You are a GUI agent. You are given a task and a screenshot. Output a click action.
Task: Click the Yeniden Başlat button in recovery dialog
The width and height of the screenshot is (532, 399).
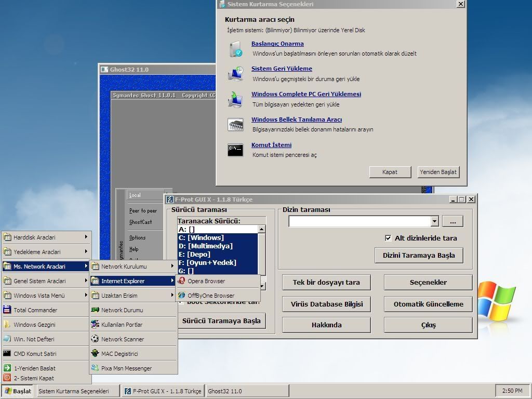[x=438, y=172]
